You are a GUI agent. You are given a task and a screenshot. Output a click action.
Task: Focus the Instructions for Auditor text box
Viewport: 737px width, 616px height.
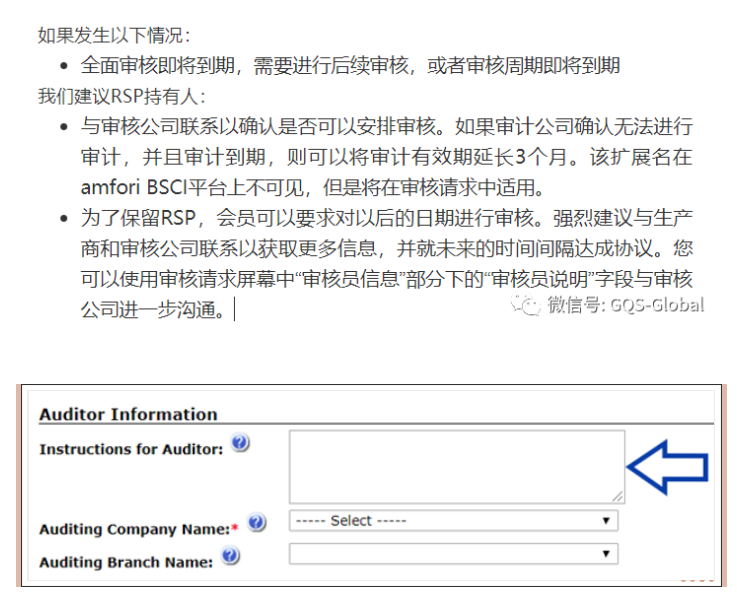tap(455, 466)
